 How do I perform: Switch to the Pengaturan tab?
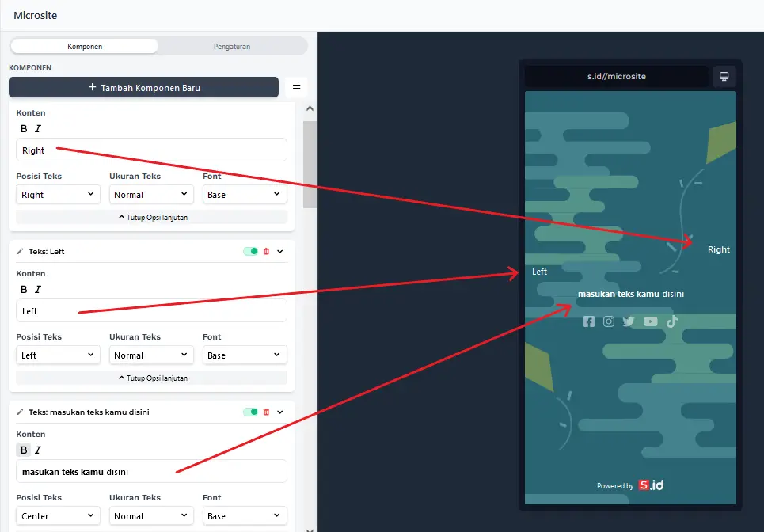click(x=232, y=47)
